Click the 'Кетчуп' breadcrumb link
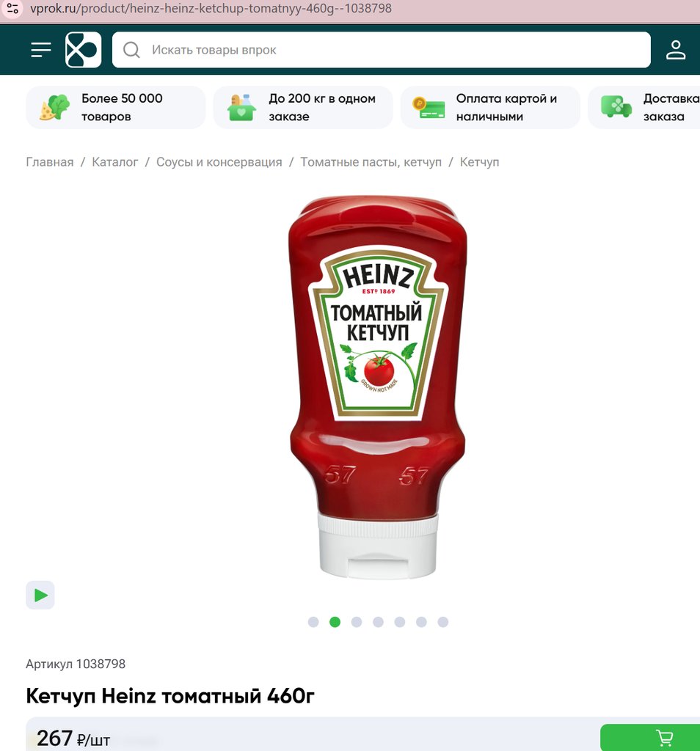 (x=479, y=162)
